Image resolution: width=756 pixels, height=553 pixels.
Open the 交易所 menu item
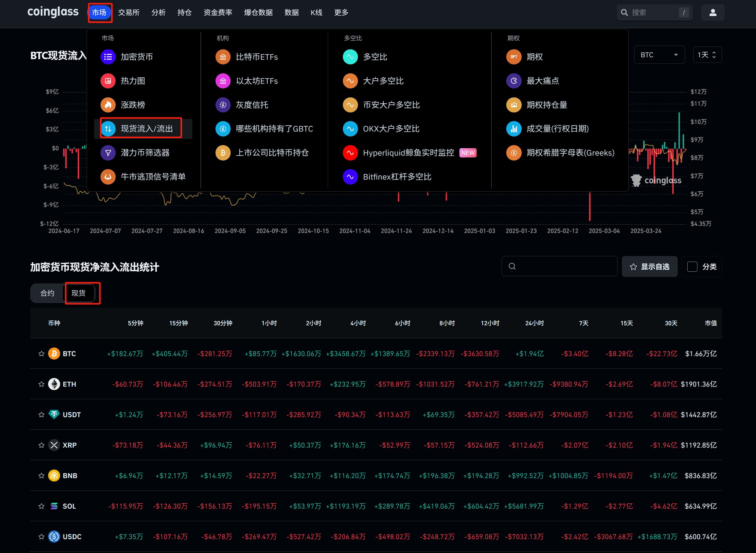129,13
